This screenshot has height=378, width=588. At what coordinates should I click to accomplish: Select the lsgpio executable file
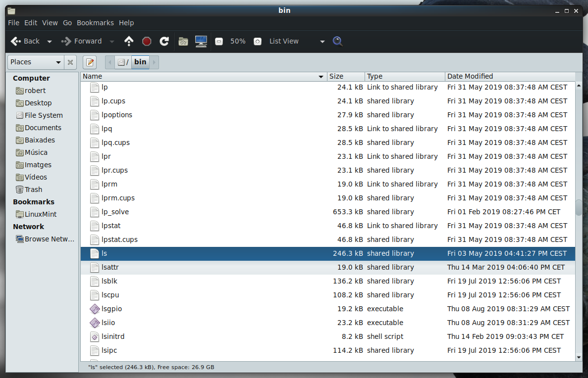111,309
